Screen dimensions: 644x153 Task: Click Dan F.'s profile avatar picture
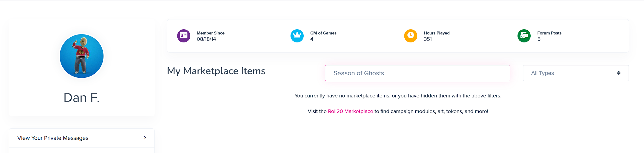[x=82, y=56]
